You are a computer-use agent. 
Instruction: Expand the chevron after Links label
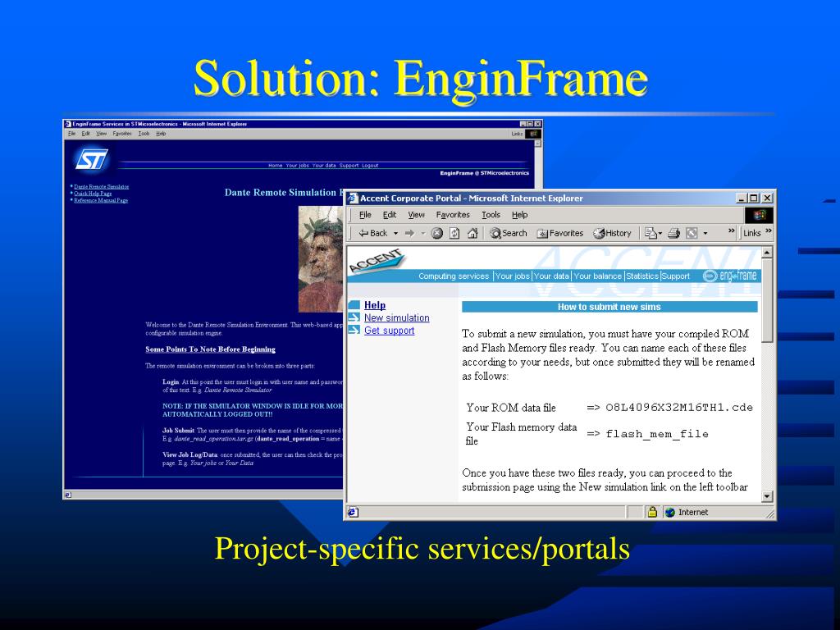(769, 231)
